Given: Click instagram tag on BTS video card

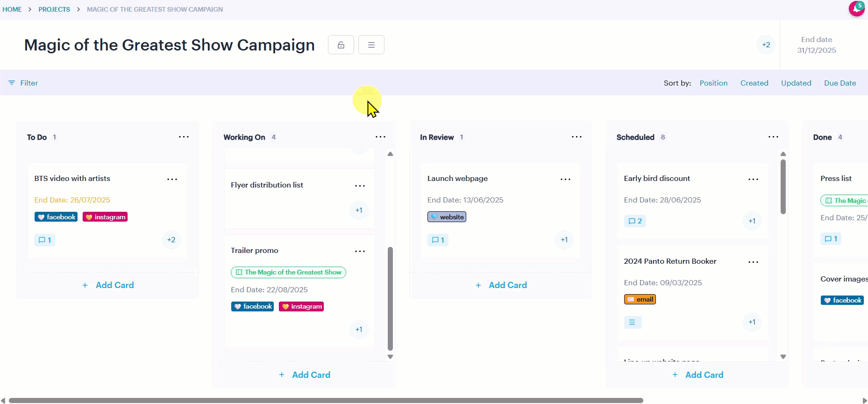Looking at the screenshot, I should (105, 217).
